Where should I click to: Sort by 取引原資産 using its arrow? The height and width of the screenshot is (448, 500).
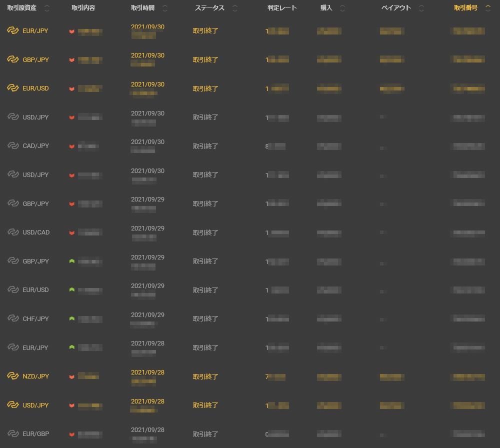pyautogui.click(x=47, y=8)
